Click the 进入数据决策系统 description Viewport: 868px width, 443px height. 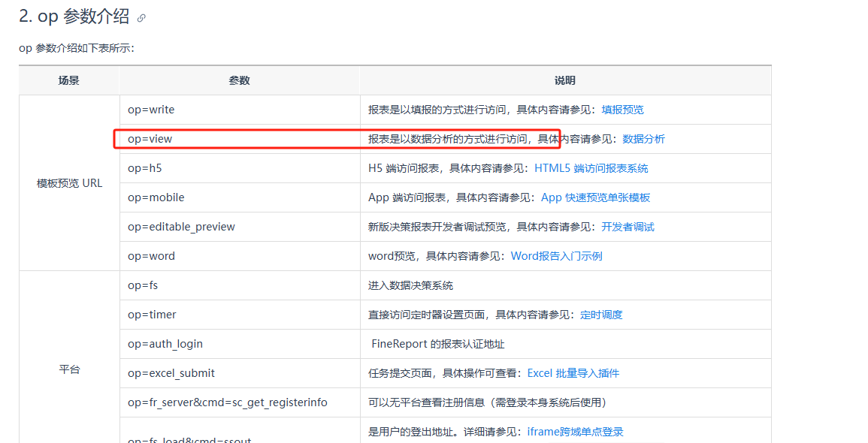click(x=411, y=285)
